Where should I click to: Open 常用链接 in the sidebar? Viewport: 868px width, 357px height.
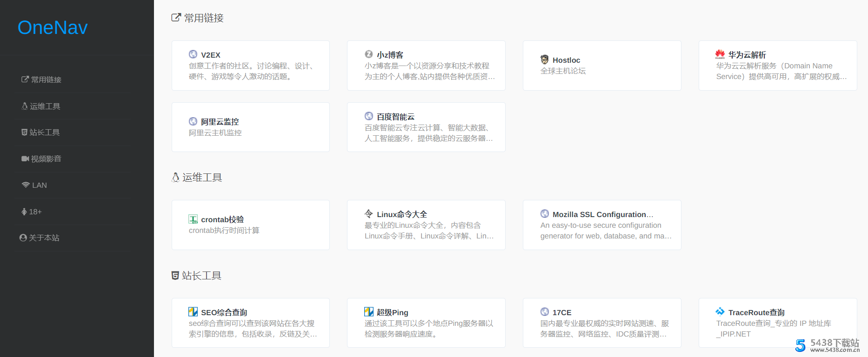coord(42,79)
